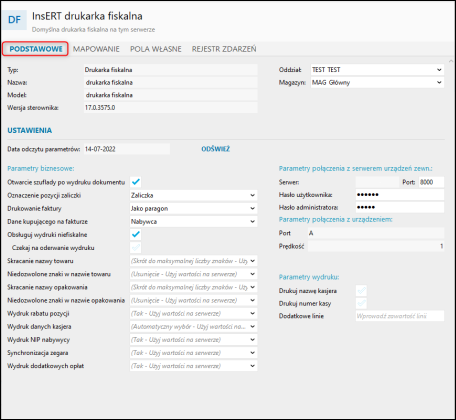Click the Nazwa field
This screenshot has width=456, height=420.
[170, 82]
